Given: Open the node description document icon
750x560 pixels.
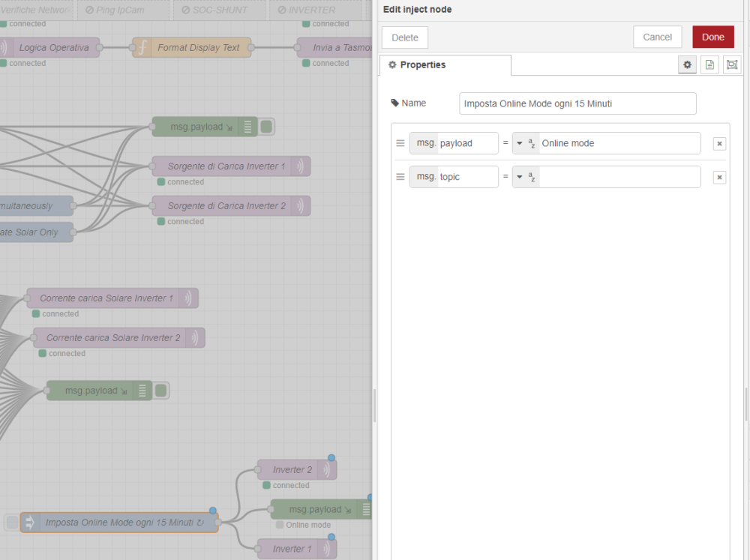Looking at the screenshot, I should [709, 64].
